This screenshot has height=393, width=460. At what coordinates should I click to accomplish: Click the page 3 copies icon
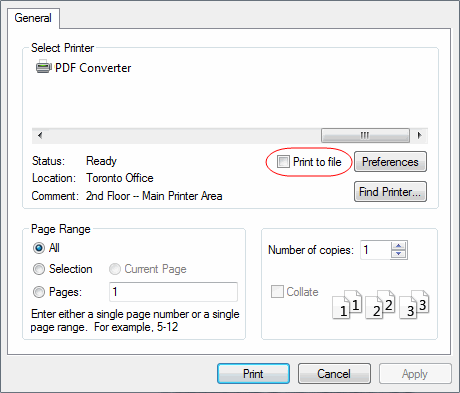(414, 305)
